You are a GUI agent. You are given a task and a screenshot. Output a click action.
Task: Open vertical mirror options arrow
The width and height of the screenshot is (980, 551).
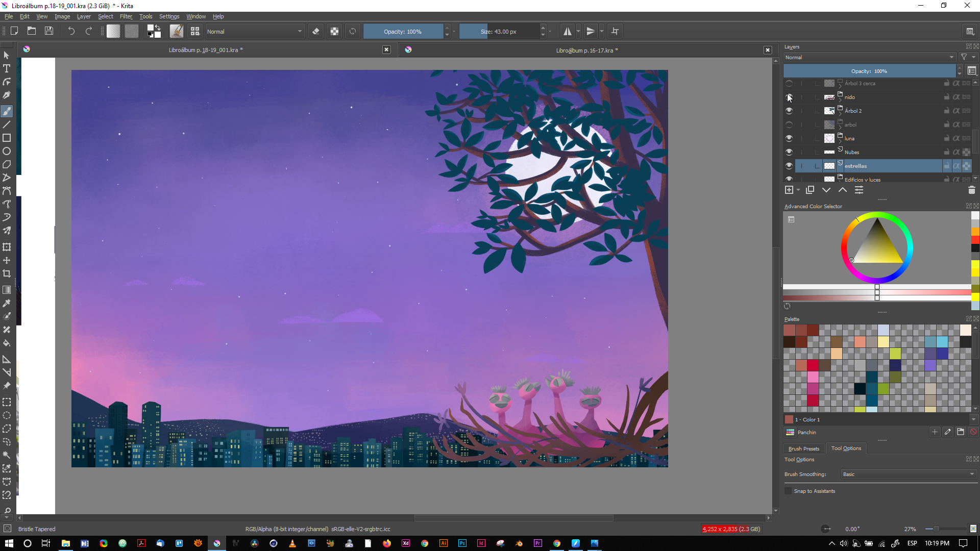pyautogui.click(x=602, y=31)
